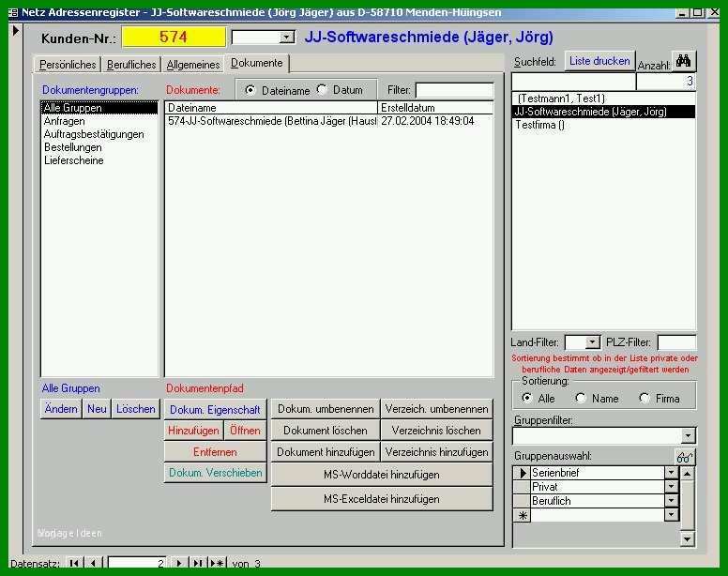
Task: Switch to the Berufliches tab
Action: (x=131, y=65)
